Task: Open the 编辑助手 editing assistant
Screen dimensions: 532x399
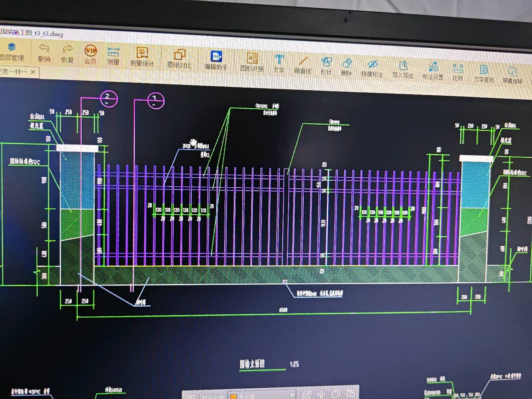Action: click(216, 61)
